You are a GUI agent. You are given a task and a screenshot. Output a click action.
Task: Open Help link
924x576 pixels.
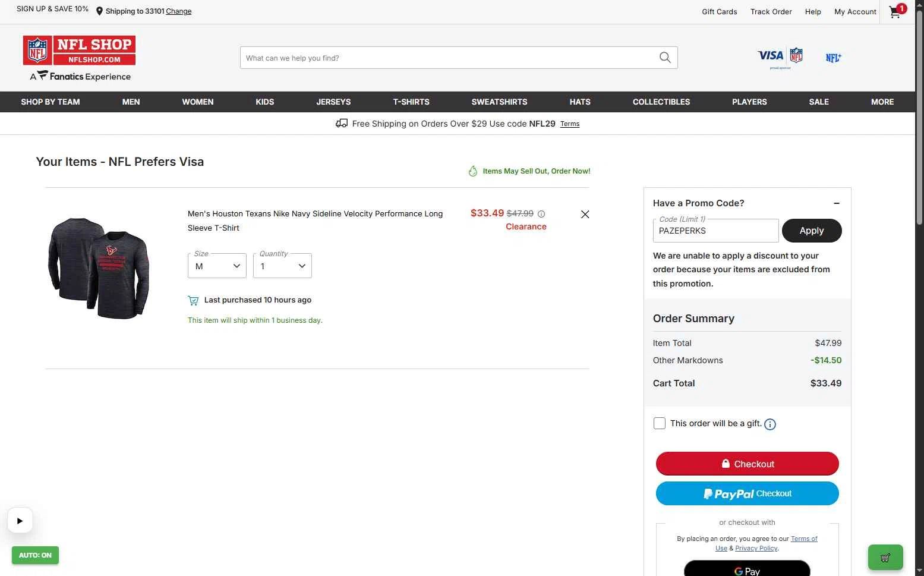click(813, 12)
